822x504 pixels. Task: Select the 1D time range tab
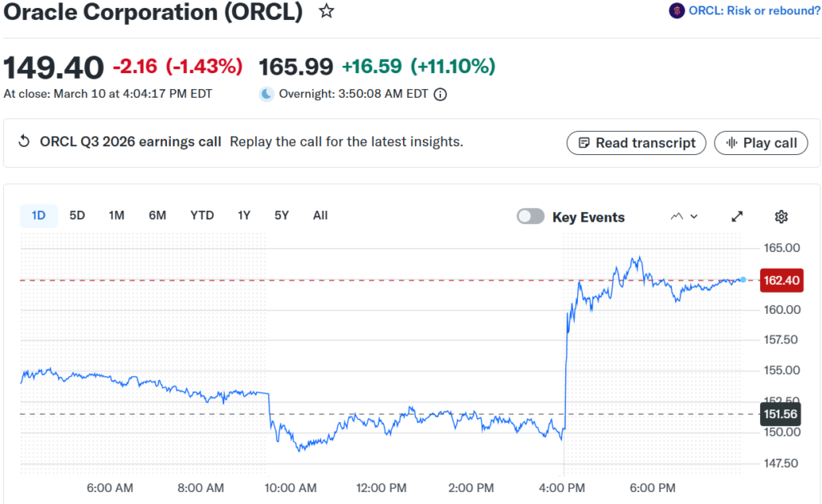point(39,215)
